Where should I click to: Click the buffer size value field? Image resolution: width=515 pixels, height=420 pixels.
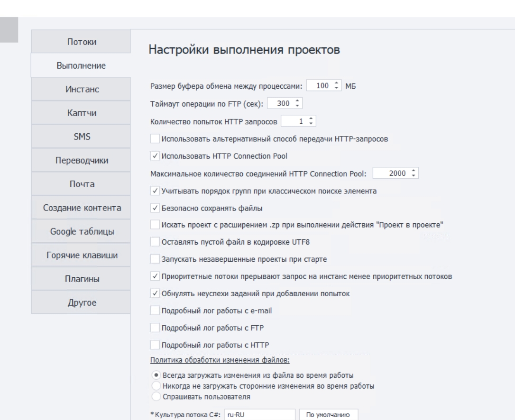pyautogui.click(x=320, y=86)
